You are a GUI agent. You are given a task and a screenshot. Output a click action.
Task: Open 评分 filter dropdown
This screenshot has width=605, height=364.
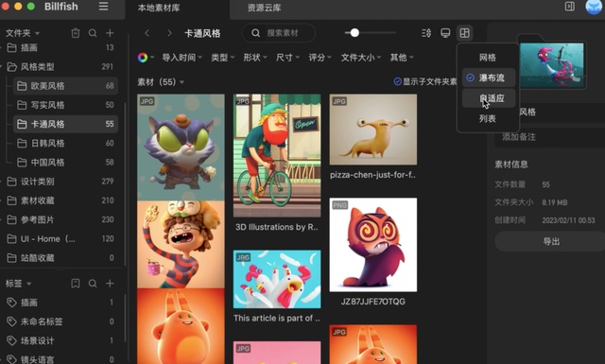point(320,58)
